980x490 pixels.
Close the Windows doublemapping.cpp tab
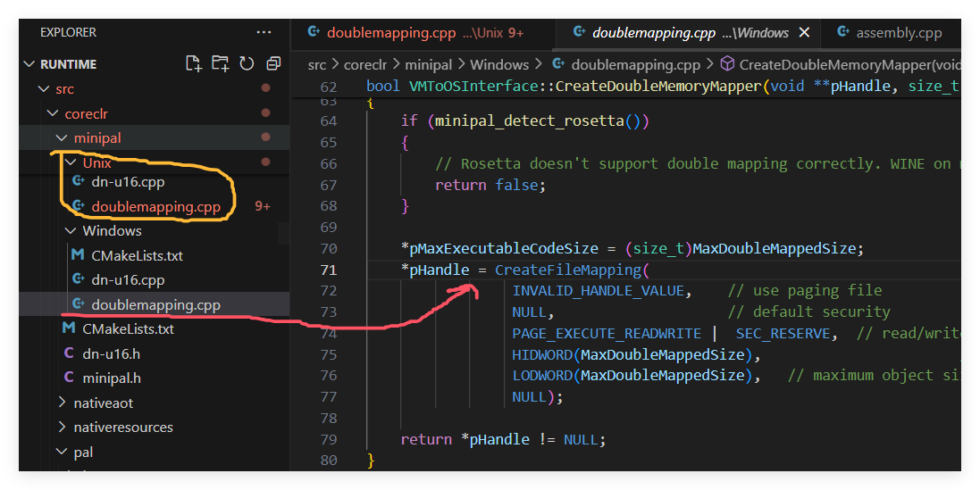tap(804, 32)
